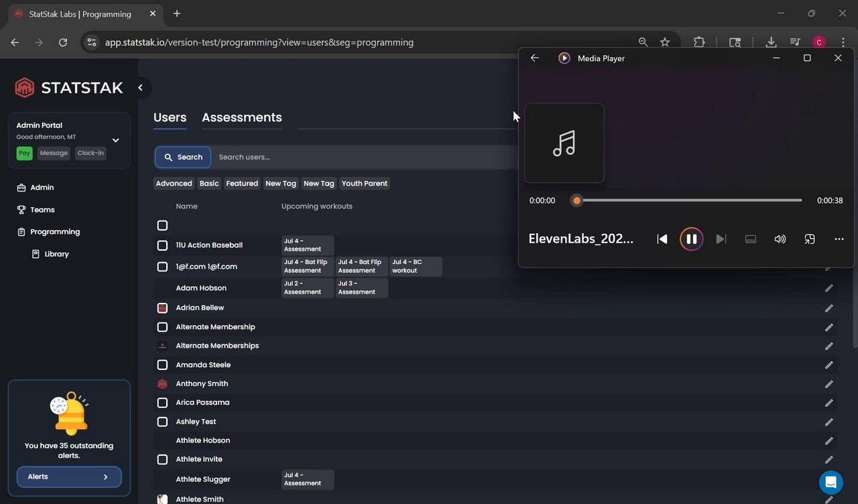Open edit pencil for Adam Hobson

(829, 288)
